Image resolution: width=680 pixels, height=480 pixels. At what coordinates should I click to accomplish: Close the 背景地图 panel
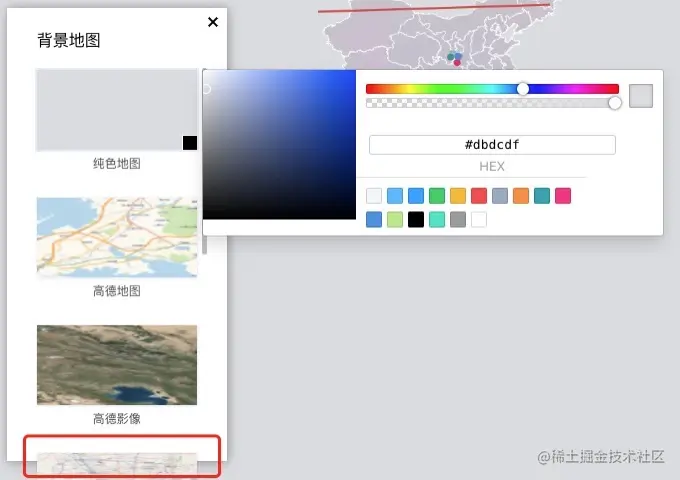click(x=212, y=22)
